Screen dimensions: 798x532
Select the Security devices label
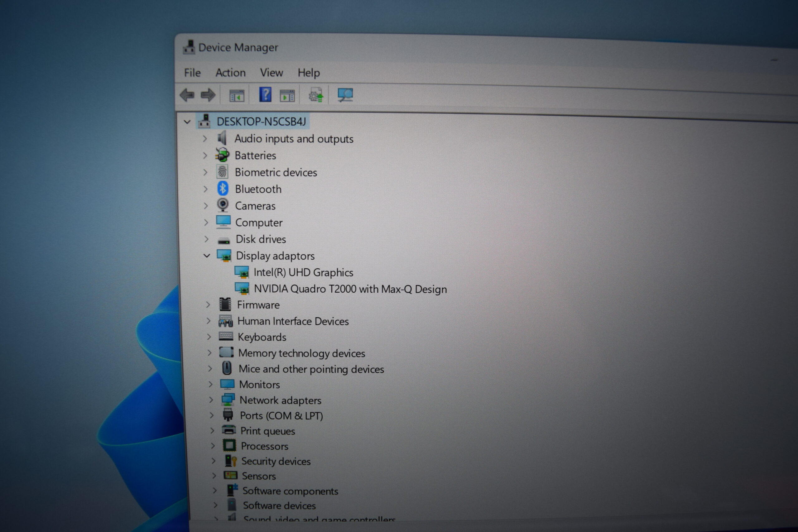(x=276, y=462)
